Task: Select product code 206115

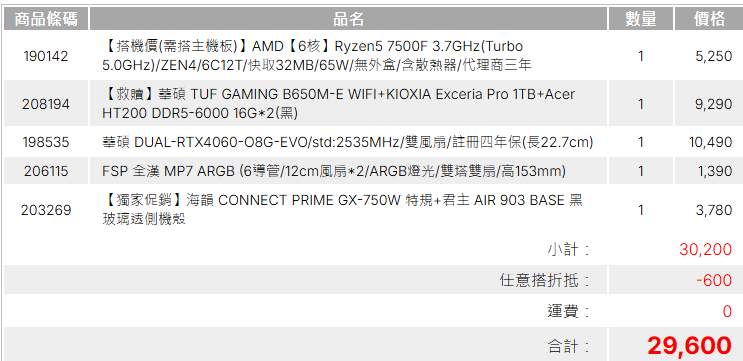Action: pos(46,171)
